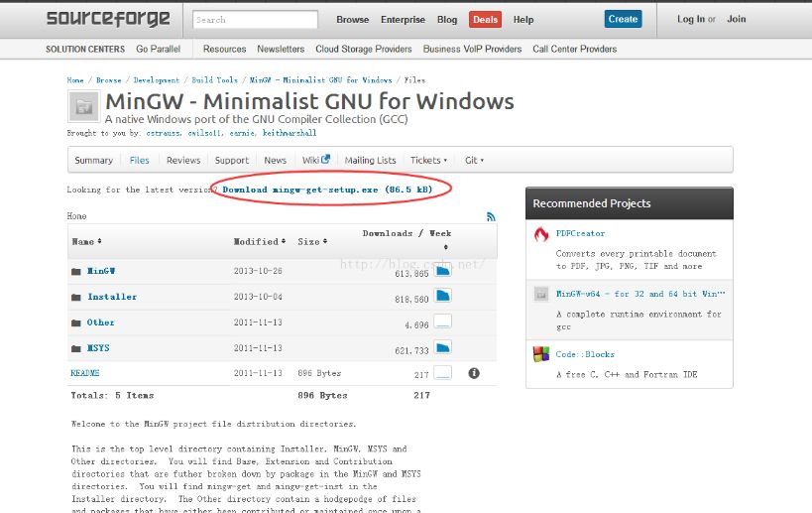Viewport: 812px width, 513px height.
Task: Open the RSS feed icon
Action: [x=491, y=216]
